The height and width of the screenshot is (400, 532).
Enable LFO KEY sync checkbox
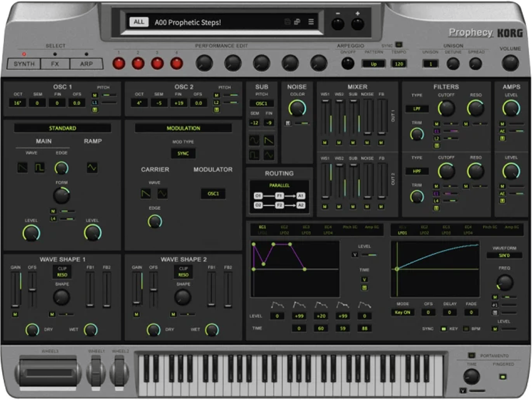click(443, 329)
